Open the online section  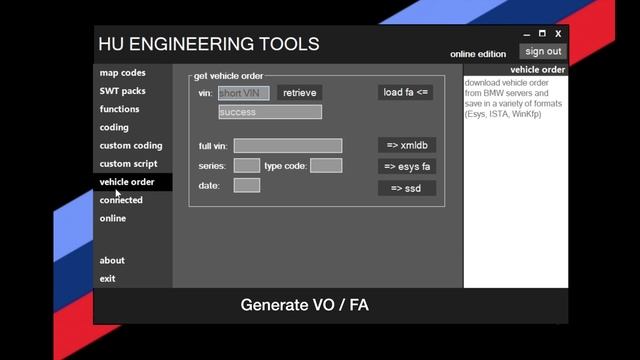(x=113, y=218)
